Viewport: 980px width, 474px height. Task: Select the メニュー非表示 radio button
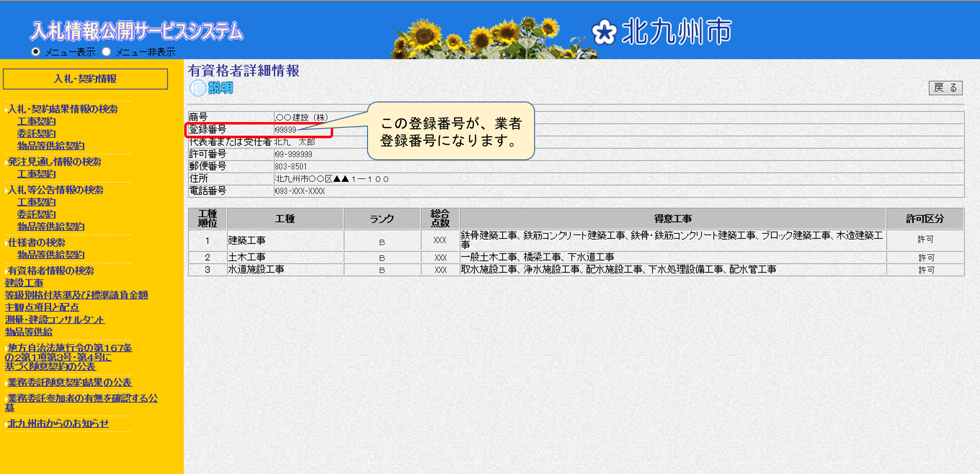pyautogui.click(x=106, y=51)
